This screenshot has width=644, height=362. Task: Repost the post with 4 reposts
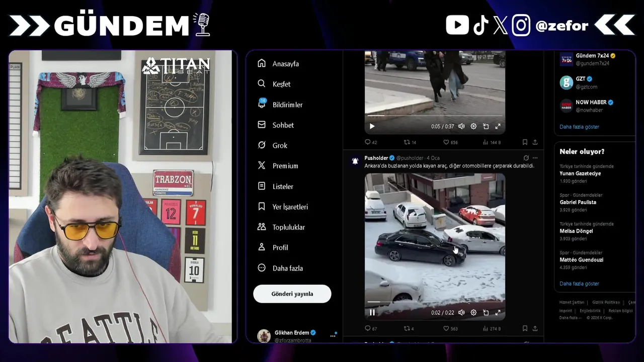[409, 328]
